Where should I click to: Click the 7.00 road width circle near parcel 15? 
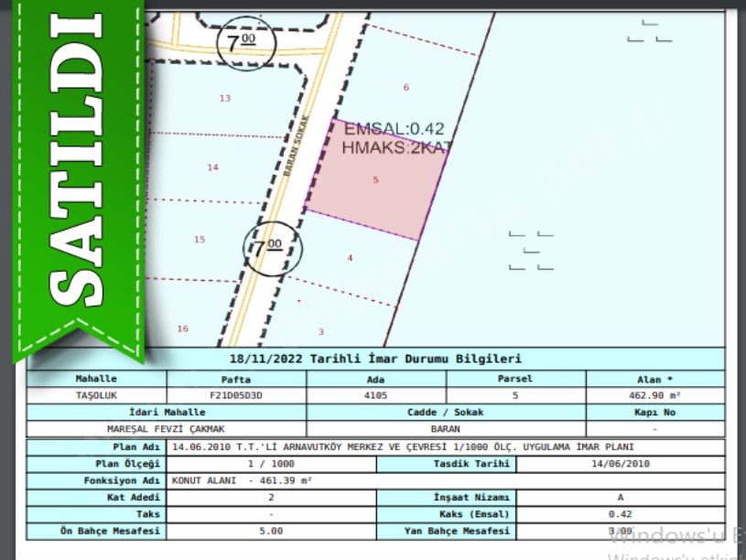click(x=268, y=248)
